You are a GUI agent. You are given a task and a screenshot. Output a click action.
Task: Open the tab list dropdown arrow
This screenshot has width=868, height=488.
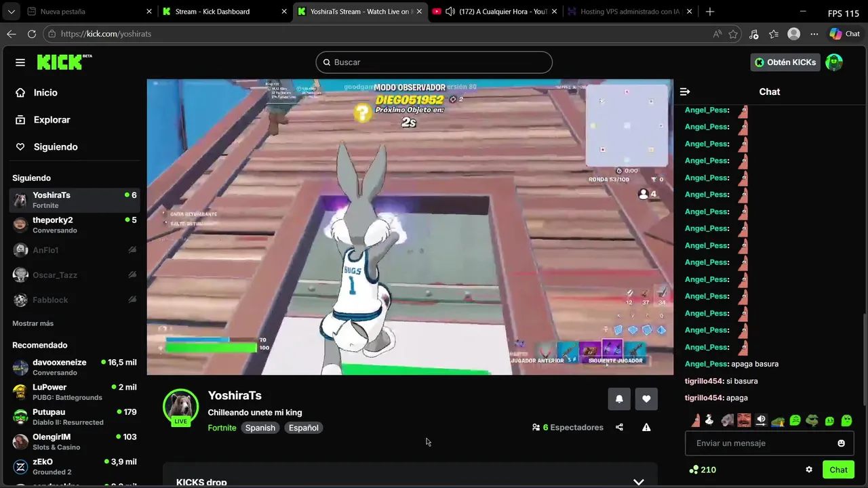point(11,12)
